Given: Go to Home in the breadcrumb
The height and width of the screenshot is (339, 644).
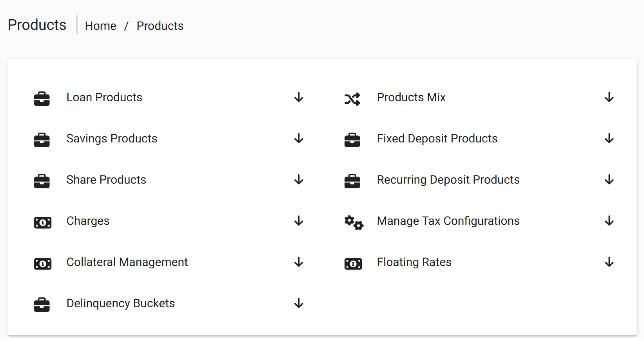Looking at the screenshot, I should pyautogui.click(x=101, y=26).
